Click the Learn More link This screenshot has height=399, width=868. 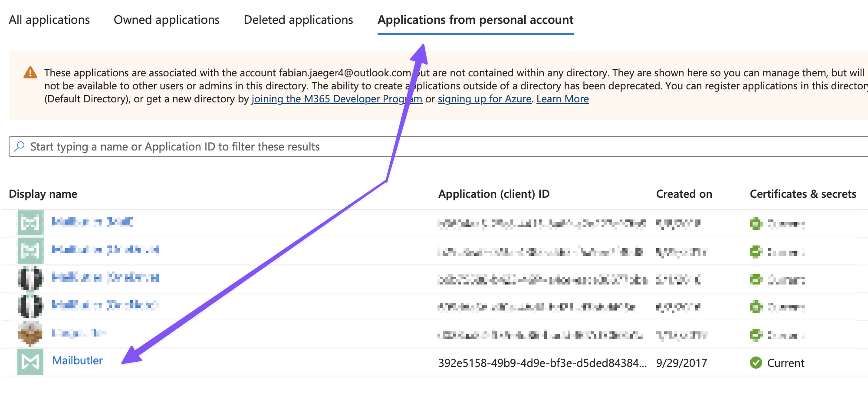(x=562, y=99)
